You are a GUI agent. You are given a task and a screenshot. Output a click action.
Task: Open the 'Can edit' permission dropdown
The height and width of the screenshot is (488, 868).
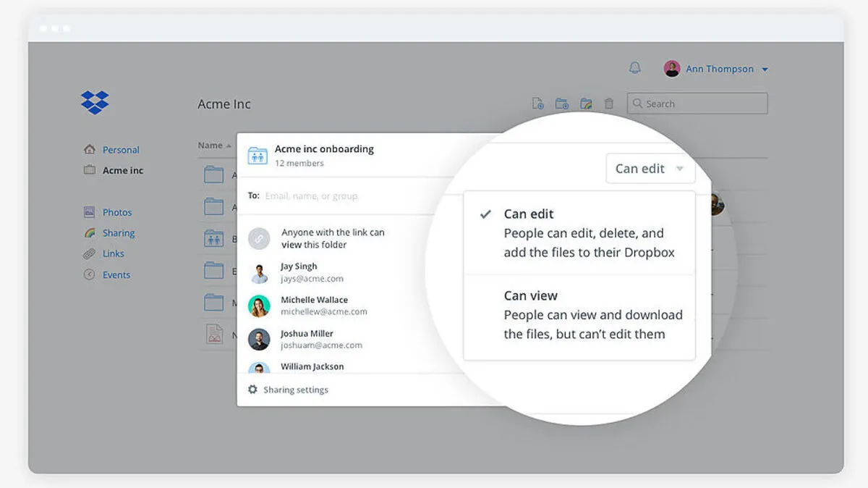(x=650, y=169)
